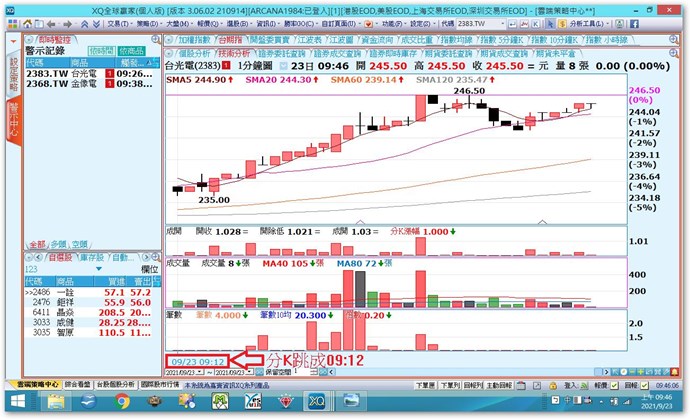690x419 pixels.
Task: Filter alerts by 多頭 tab
Action: 58,244
